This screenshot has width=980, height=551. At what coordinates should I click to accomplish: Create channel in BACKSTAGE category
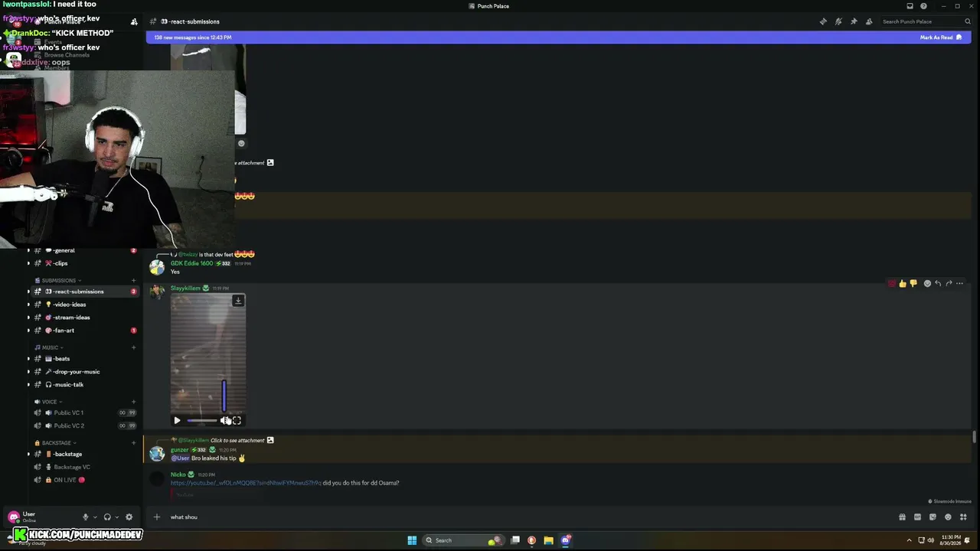click(x=134, y=443)
